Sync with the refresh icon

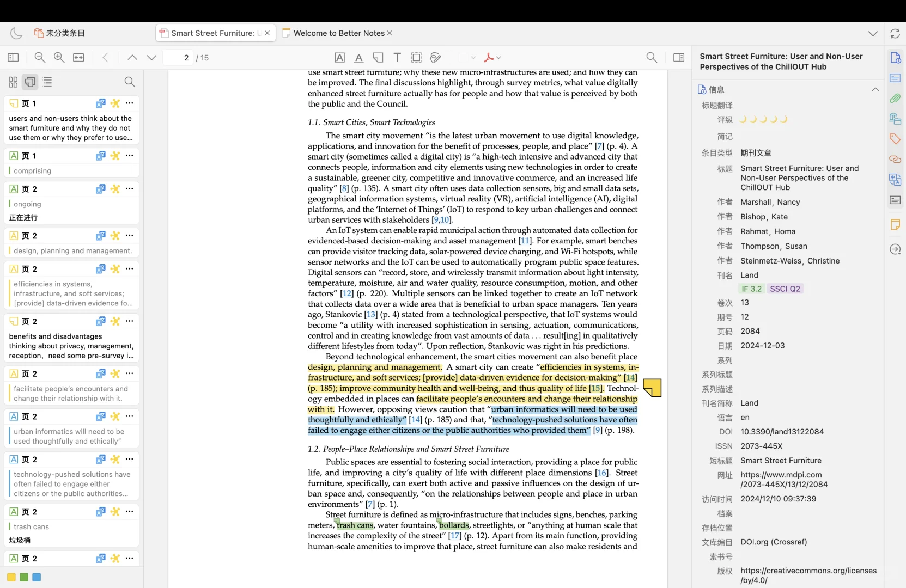pos(895,33)
